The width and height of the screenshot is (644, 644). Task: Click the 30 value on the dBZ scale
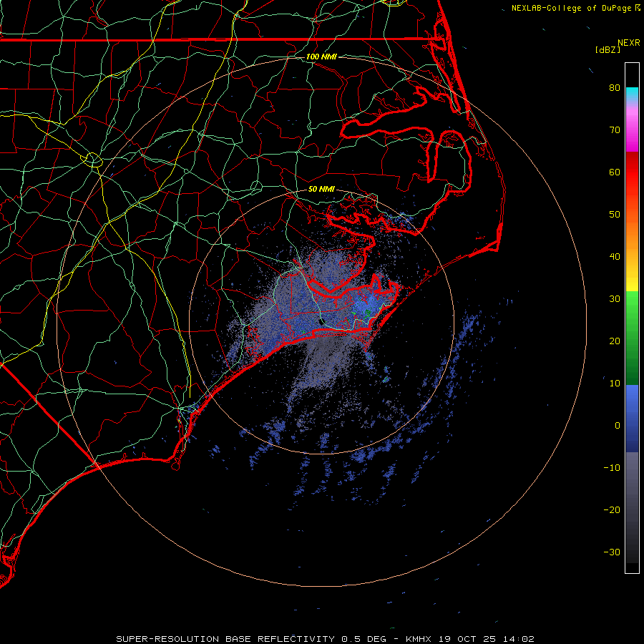[x=615, y=298]
